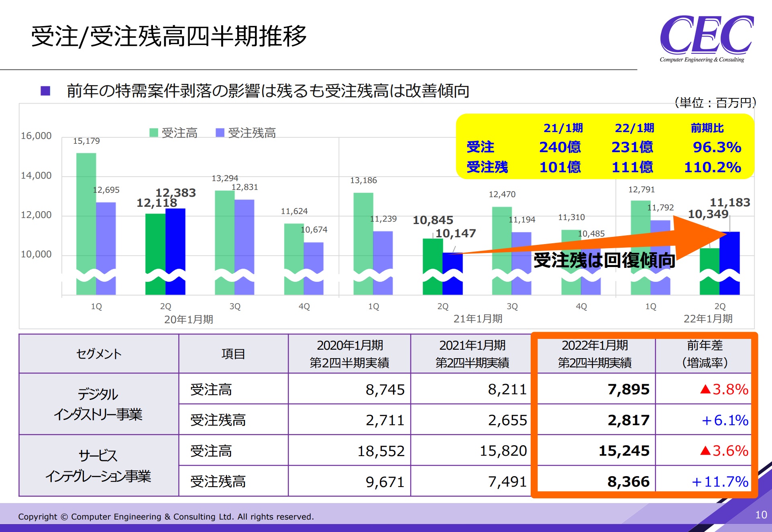Click 231億 in the yellow summary box
Screen dimensions: 772x532
pos(632,147)
